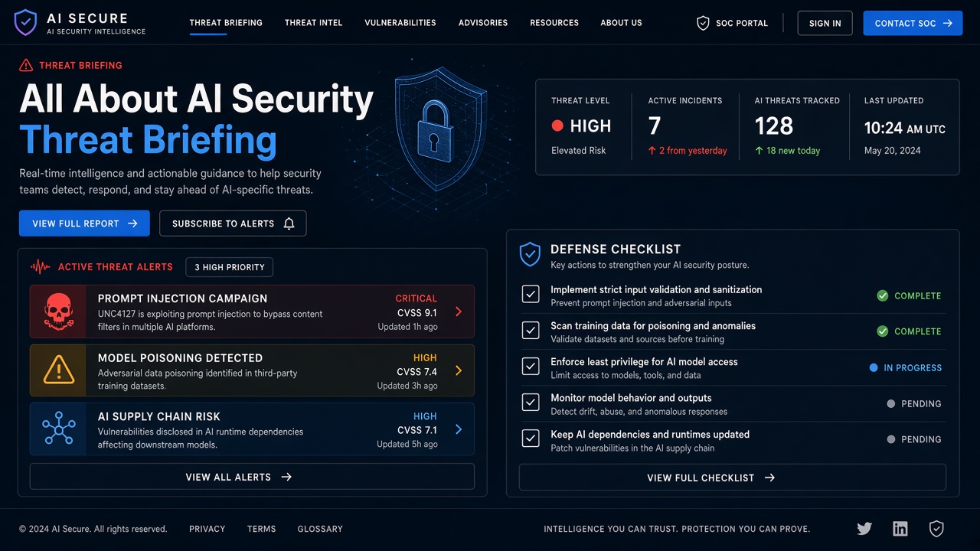Open the Threat Briefing nav tab
Viewport: 980px width, 551px height.
(226, 23)
